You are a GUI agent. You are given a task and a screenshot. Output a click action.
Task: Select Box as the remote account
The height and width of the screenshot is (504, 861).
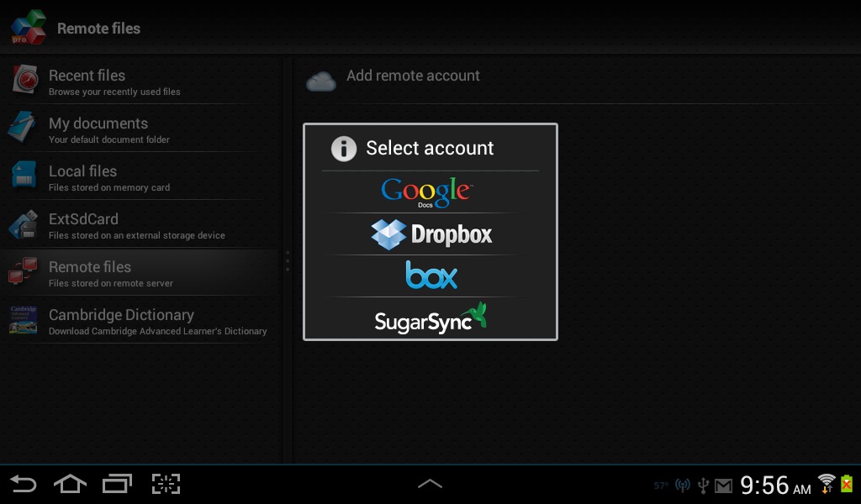click(430, 276)
